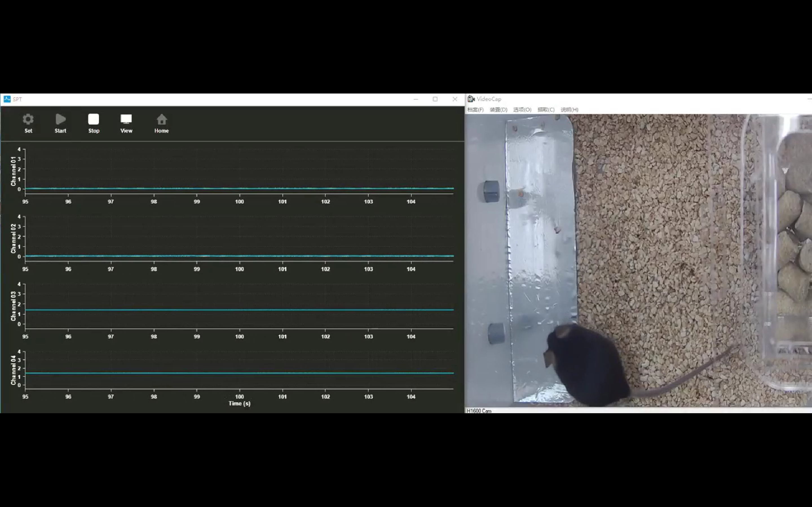Go to Home house icon

tap(161, 120)
